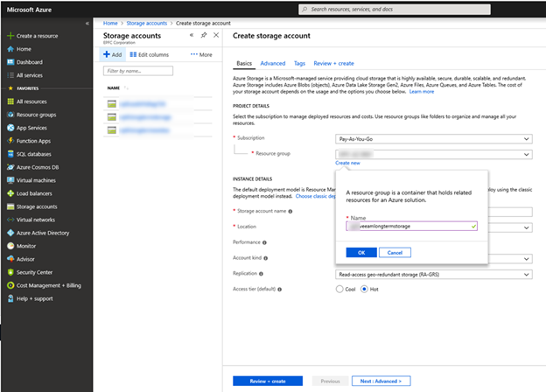
Task: Sort the list by the NAME column
Action: click(x=114, y=88)
